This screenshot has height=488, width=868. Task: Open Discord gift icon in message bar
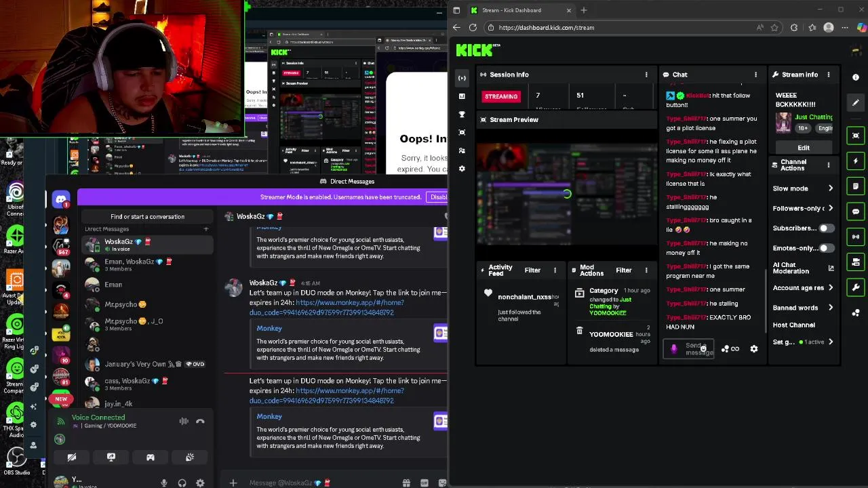pyautogui.click(x=406, y=483)
